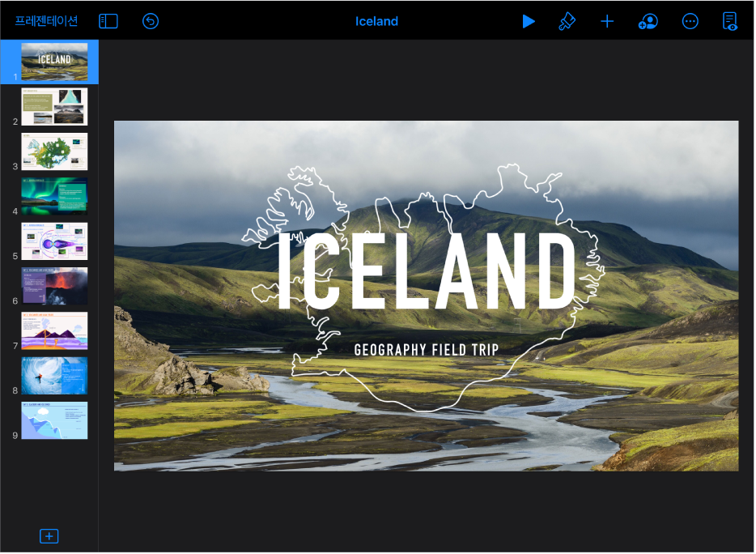Go back to 프레젠테이션 list

pos(46,21)
